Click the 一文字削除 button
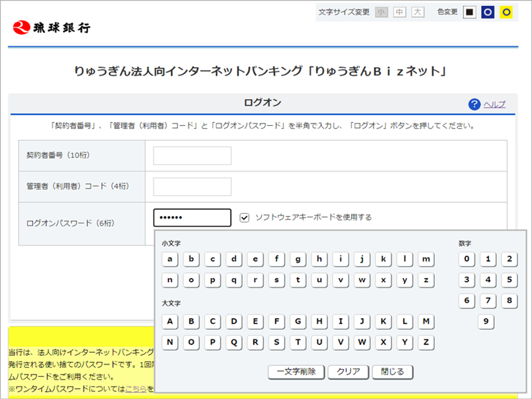Screen dimensions: 532x399 [296, 372]
